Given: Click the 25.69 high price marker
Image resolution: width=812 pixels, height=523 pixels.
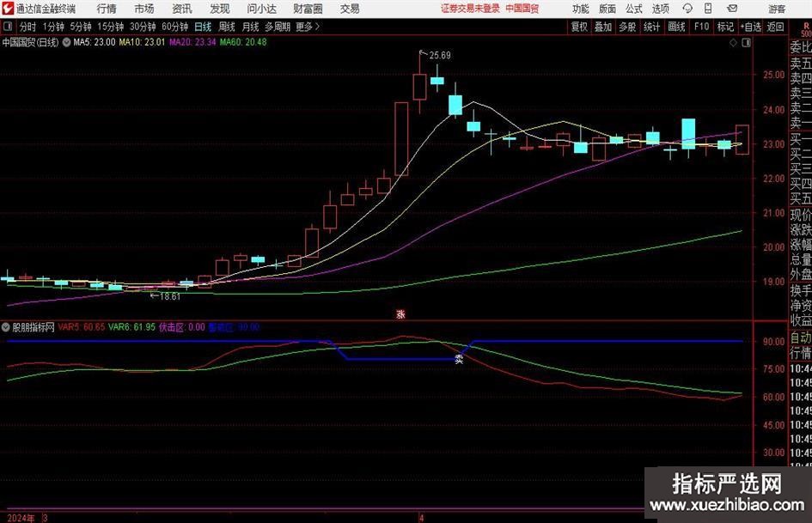Looking at the screenshot, I should click(x=440, y=56).
